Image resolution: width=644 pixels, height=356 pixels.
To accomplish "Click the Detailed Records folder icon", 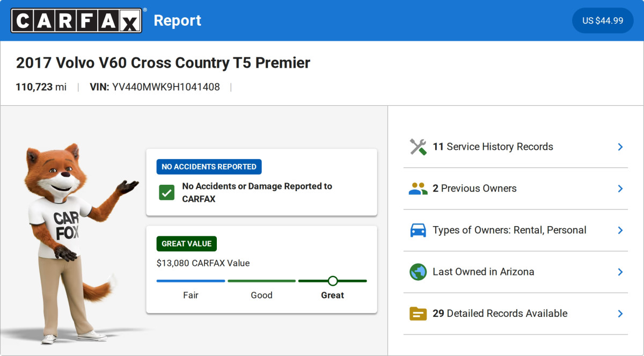I will pos(418,314).
